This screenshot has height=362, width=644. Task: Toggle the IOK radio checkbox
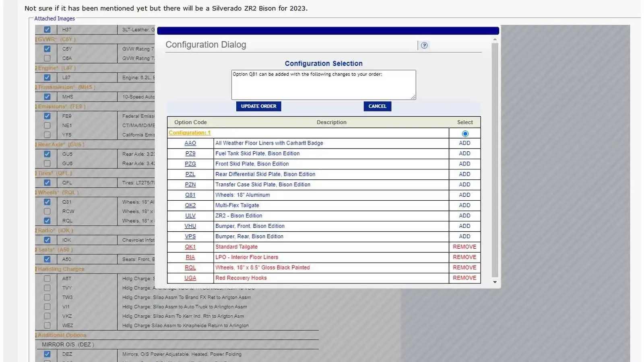coord(47,240)
